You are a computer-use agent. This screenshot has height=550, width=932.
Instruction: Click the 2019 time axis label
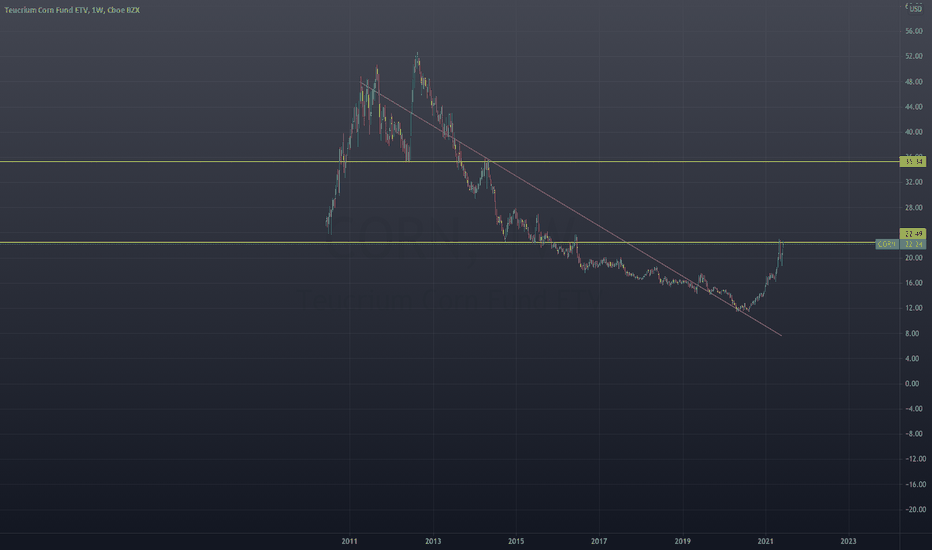coord(682,541)
